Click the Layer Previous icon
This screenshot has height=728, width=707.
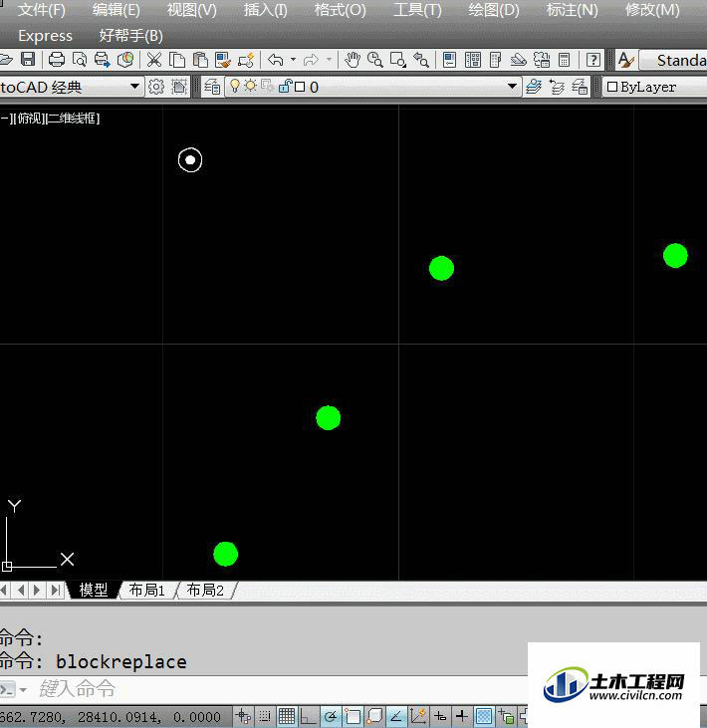(557, 87)
